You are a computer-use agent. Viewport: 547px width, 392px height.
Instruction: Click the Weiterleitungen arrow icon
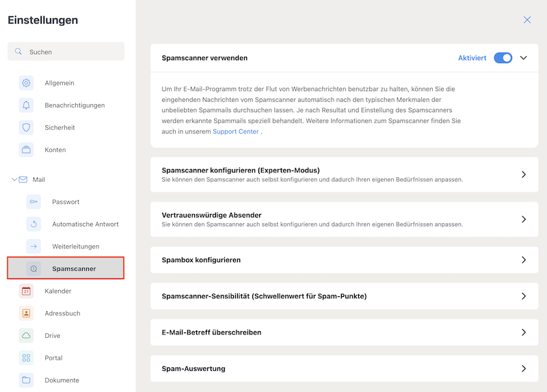(34, 246)
